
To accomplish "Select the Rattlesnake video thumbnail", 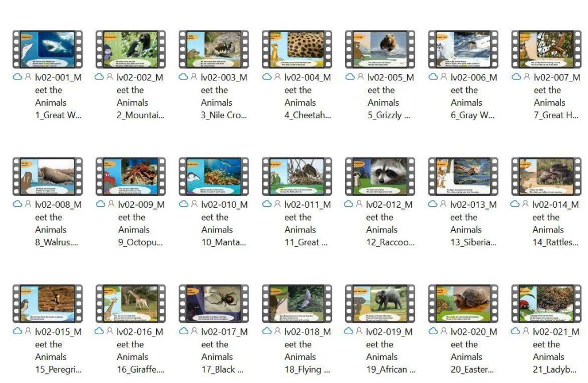I will pyautogui.click(x=547, y=176).
